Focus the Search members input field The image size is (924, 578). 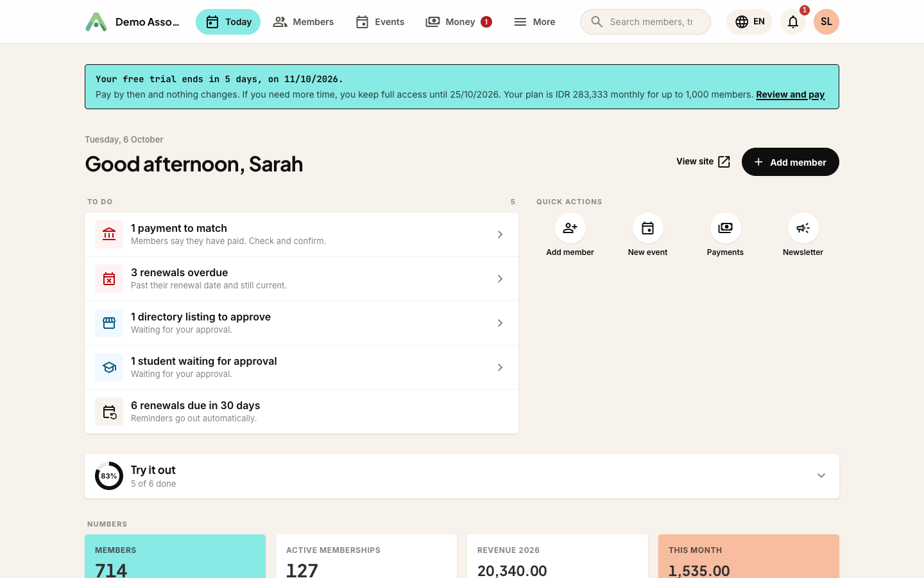click(646, 22)
